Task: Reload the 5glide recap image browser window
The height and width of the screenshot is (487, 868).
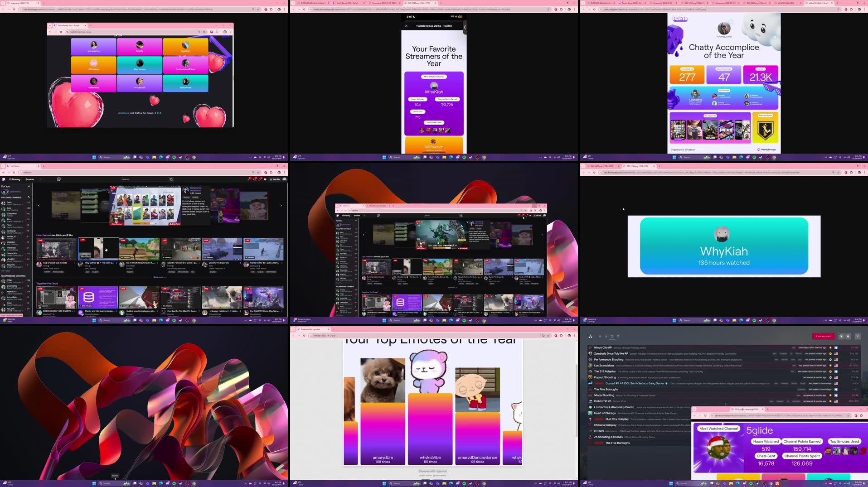Action: pos(705,415)
